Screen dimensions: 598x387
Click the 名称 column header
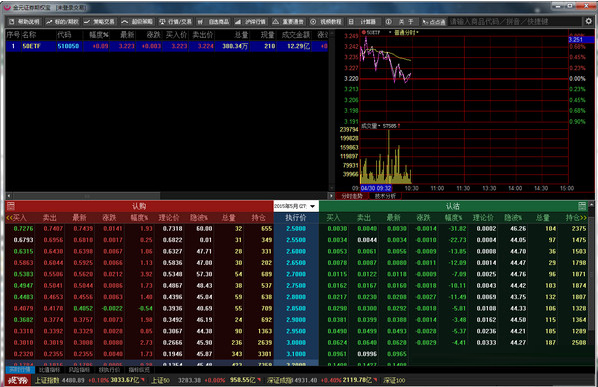pyautogui.click(x=29, y=35)
